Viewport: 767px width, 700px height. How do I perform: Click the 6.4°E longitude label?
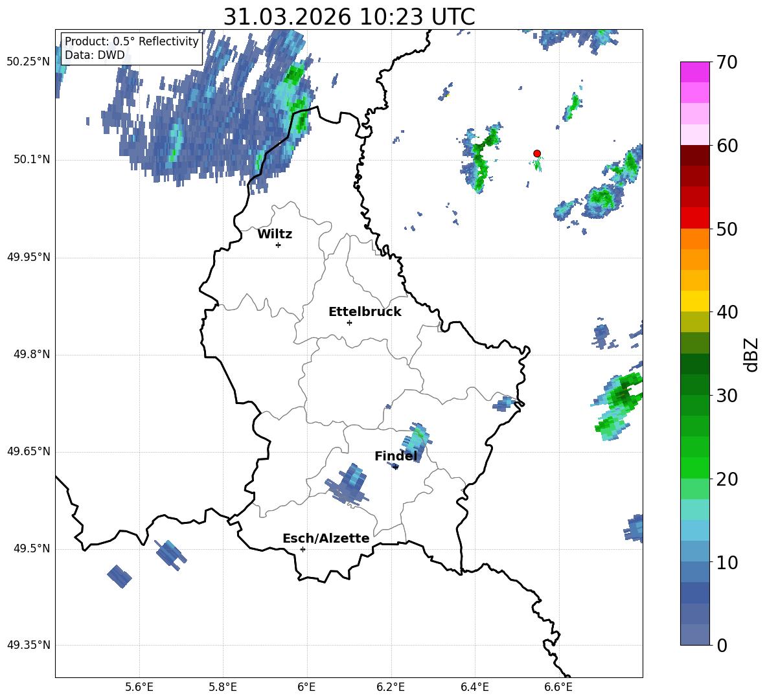tap(475, 687)
